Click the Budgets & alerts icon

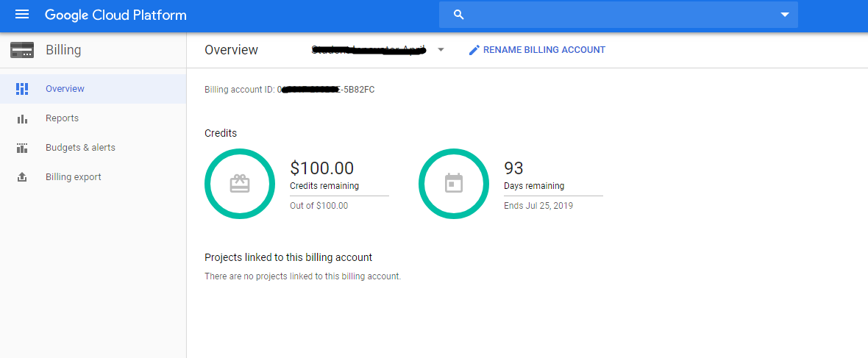[x=22, y=148]
